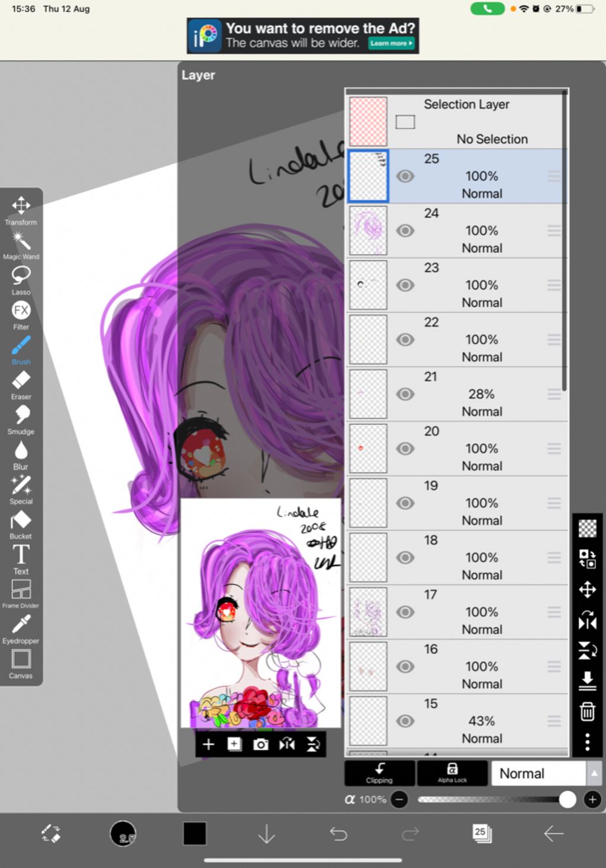This screenshot has width=606, height=868.
Task: Toggle visibility of layer 20
Action: pyautogui.click(x=405, y=448)
